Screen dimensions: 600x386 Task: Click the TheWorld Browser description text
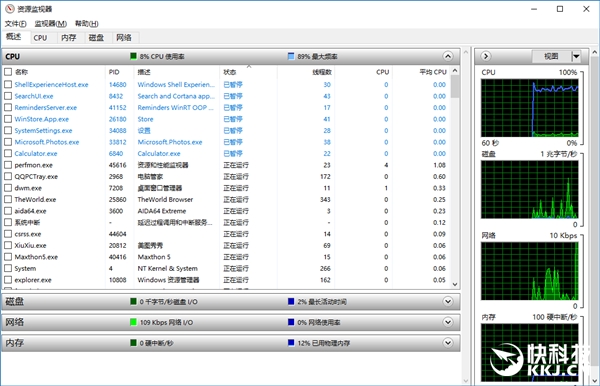165,199
